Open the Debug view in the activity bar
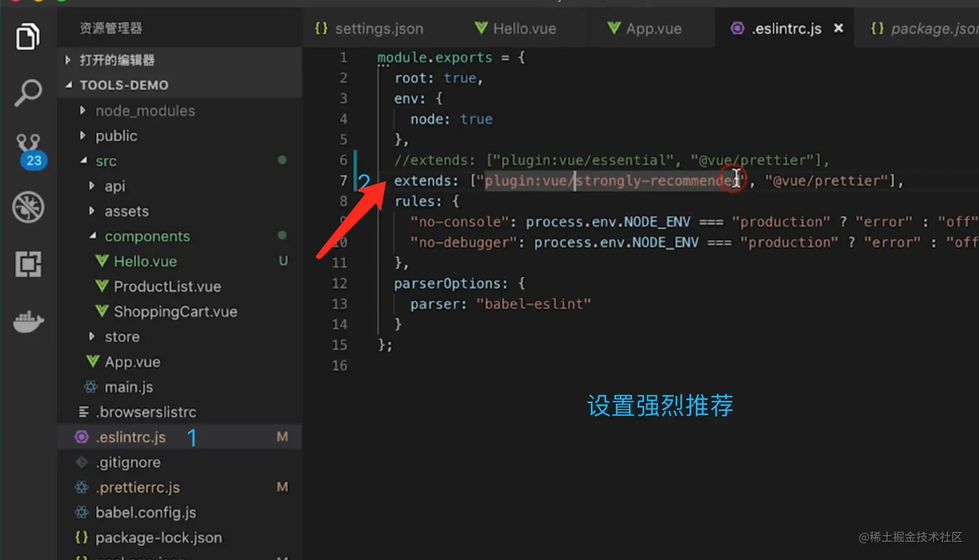The height and width of the screenshot is (560, 979). [28, 207]
